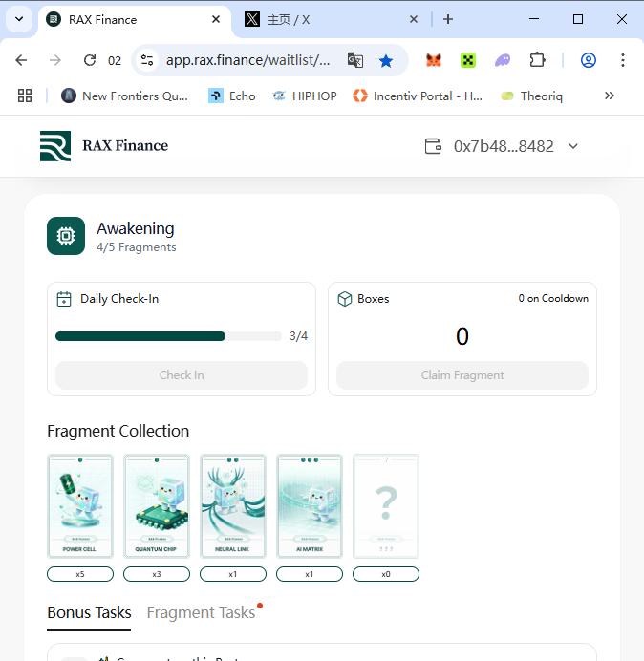The height and width of the screenshot is (661, 644).
Task: Click the 3/4 check-in progress text
Action: [299, 336]
